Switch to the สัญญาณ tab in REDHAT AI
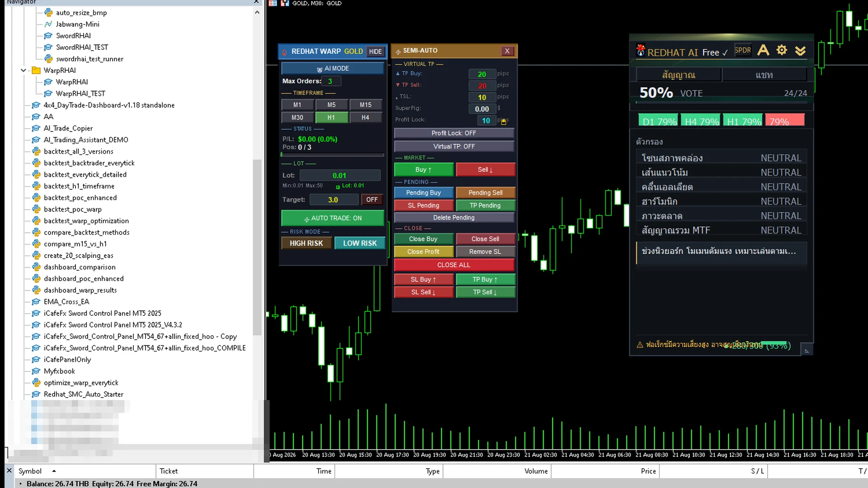 point(679,75)
